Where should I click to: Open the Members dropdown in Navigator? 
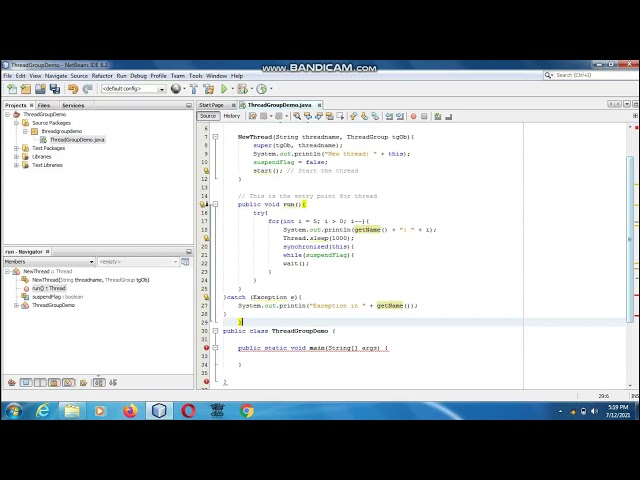[x=49, y=262]
